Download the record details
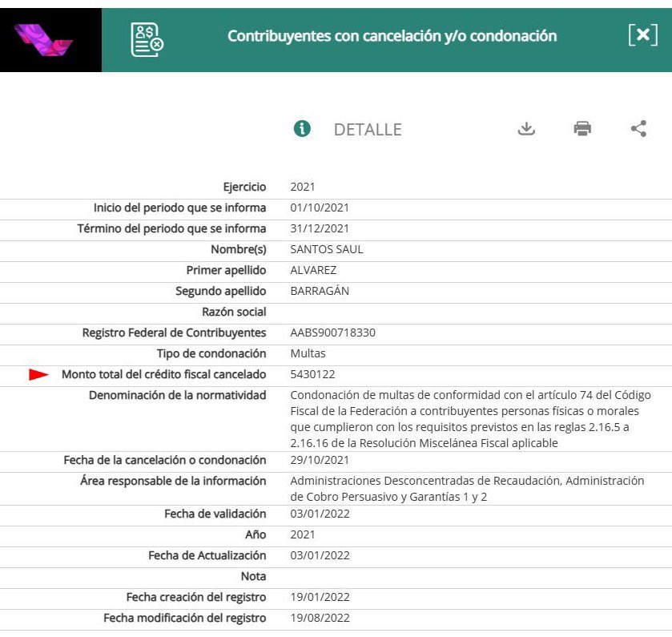672x637 pixels. 526,128
